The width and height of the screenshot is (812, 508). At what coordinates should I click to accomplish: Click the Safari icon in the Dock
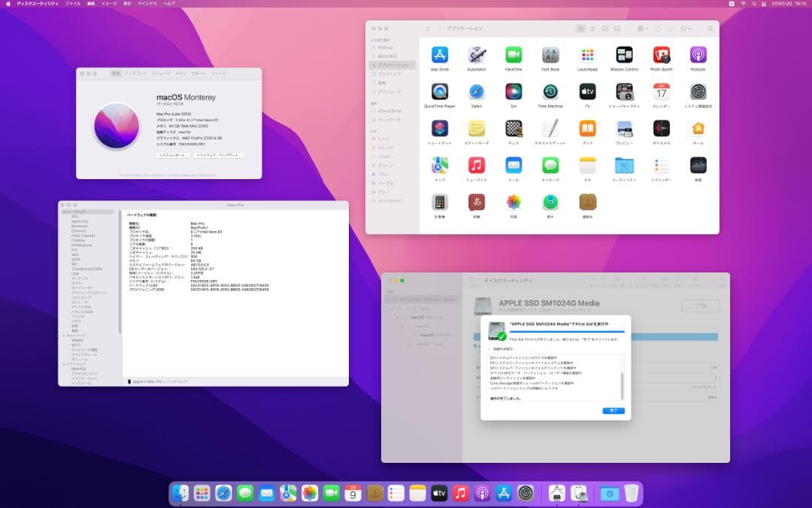click(223, 493)
